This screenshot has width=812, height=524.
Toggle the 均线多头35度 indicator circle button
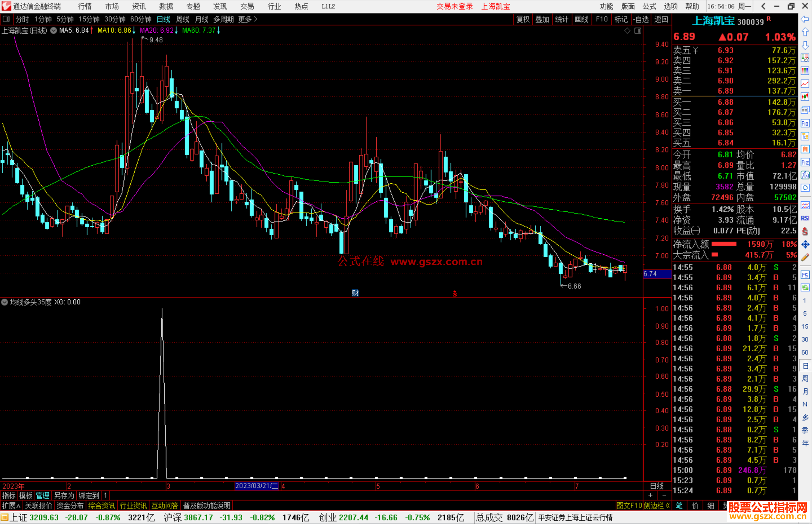tap(5, 302)
